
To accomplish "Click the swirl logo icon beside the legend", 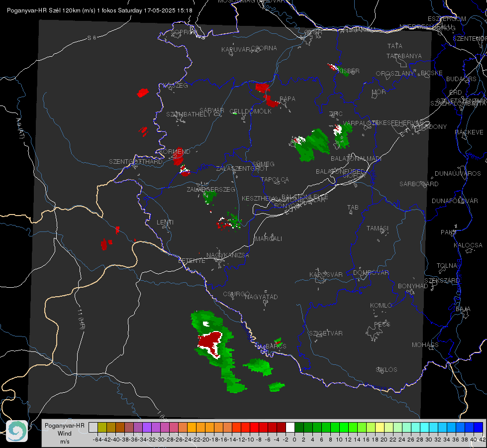I will point(17,431).
